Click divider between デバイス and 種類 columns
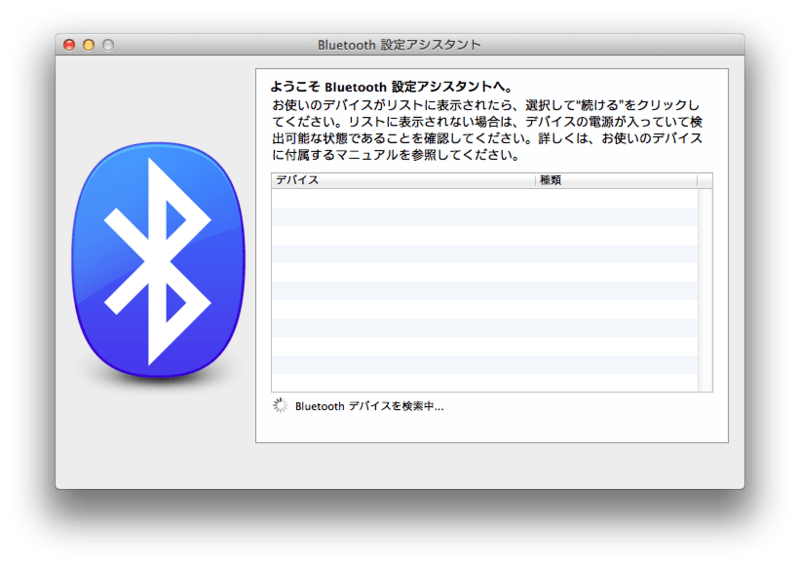The width and height of the screenshot is (800, 566). click(x=536, y=181)
